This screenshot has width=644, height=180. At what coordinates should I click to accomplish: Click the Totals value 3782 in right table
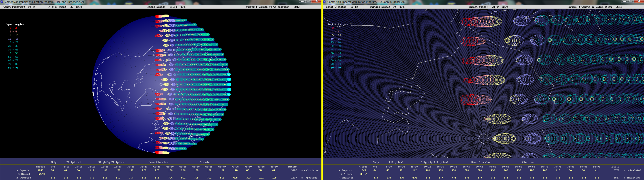[x=616, y=171]
